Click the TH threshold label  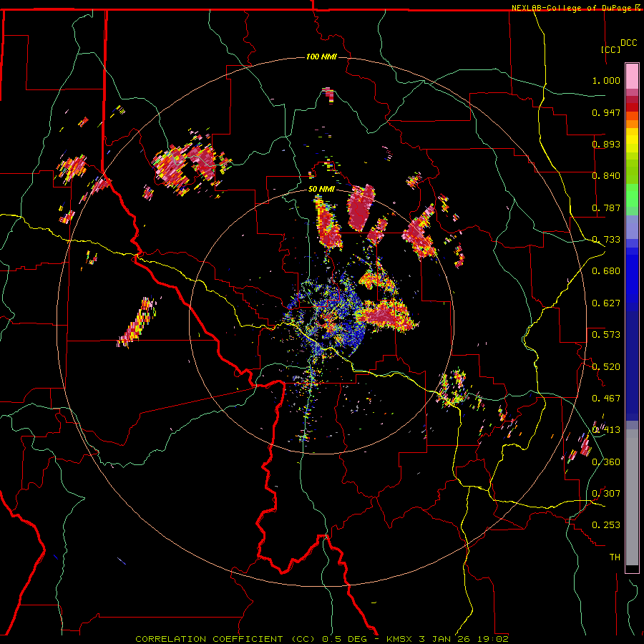[x=615, y=557]
